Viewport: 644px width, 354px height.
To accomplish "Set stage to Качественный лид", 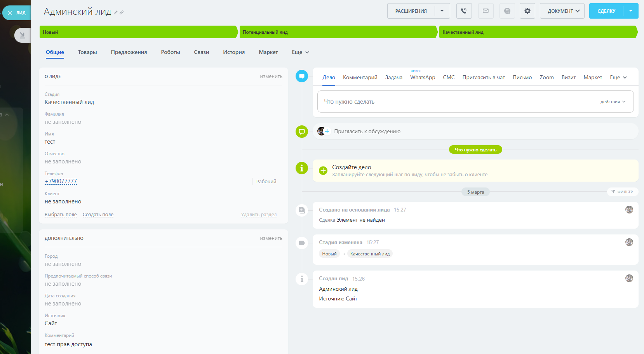I will 538,32.
